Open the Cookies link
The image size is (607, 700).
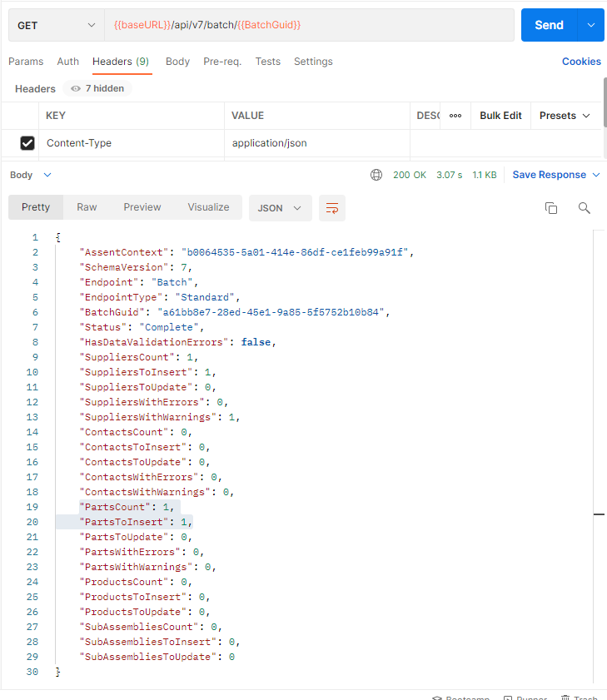tap(581, 62)
